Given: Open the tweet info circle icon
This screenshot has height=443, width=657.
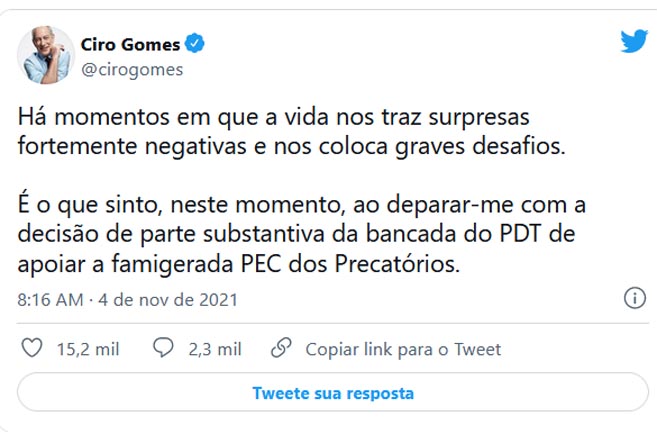Looking at the screenshot, I should pos(634,299).
